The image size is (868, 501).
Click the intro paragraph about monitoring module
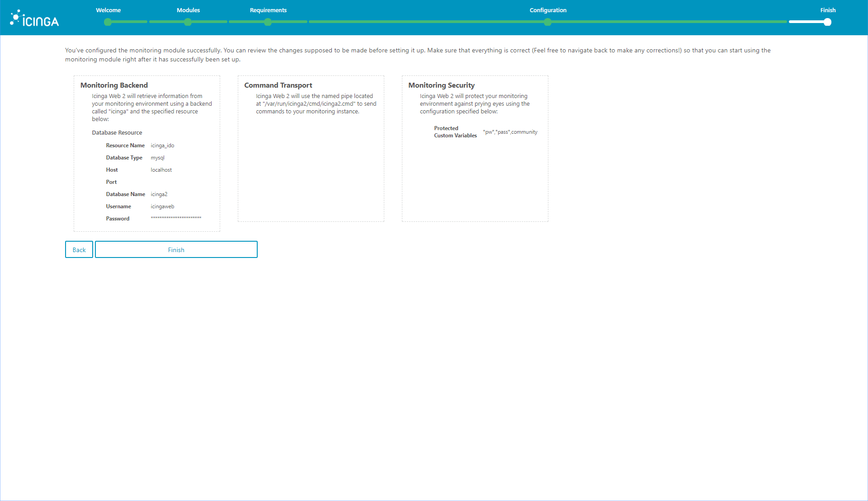point(418,55)
